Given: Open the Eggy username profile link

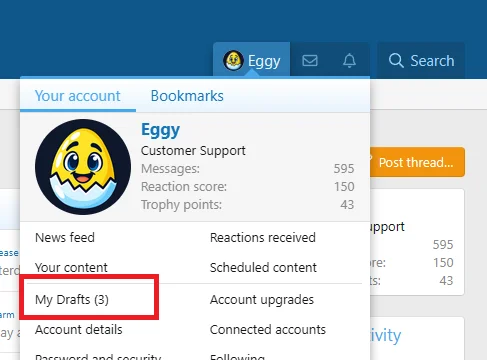Looking at the screenshot, I should [x=160, y=130].
